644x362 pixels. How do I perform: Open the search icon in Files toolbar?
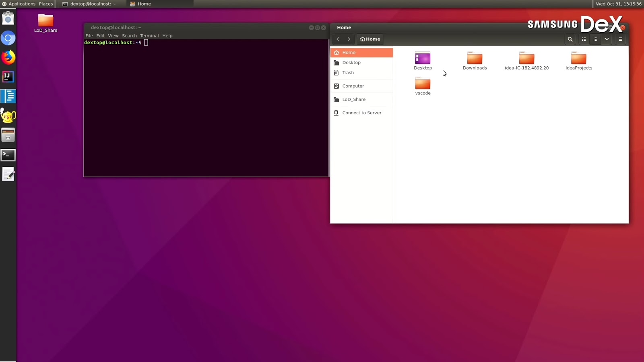[570, 39]
